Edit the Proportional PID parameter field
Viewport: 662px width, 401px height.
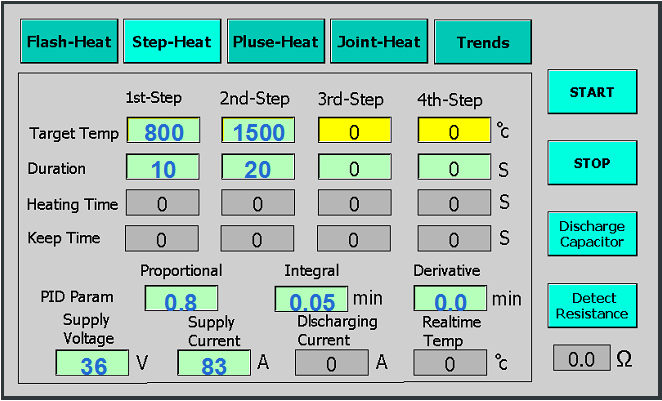click(181, 299)
